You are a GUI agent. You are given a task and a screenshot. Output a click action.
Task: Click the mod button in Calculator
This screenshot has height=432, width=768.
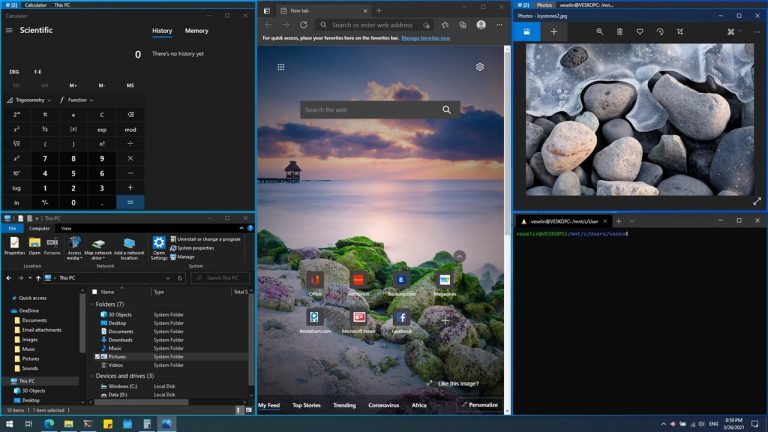click(x=130, y=129)
